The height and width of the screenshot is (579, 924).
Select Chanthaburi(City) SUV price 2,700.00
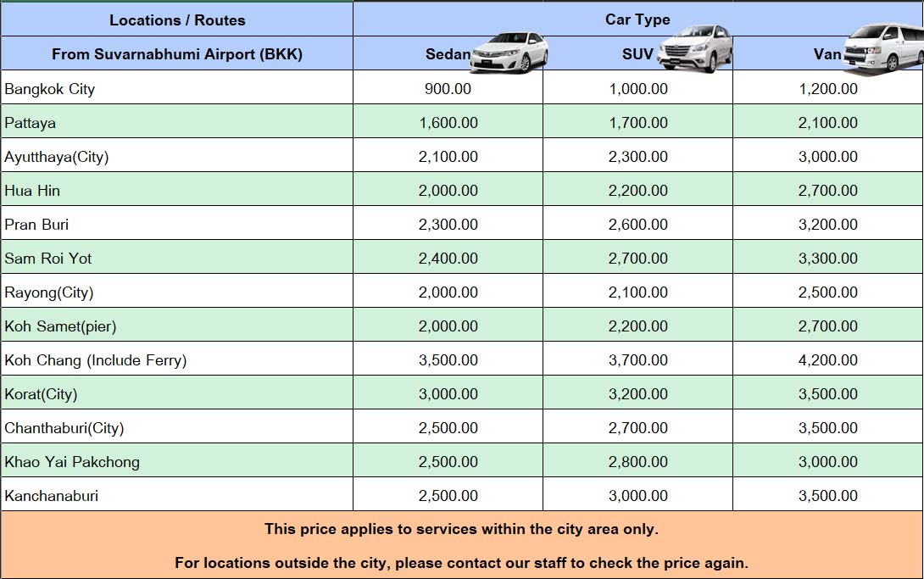point(637,428)
